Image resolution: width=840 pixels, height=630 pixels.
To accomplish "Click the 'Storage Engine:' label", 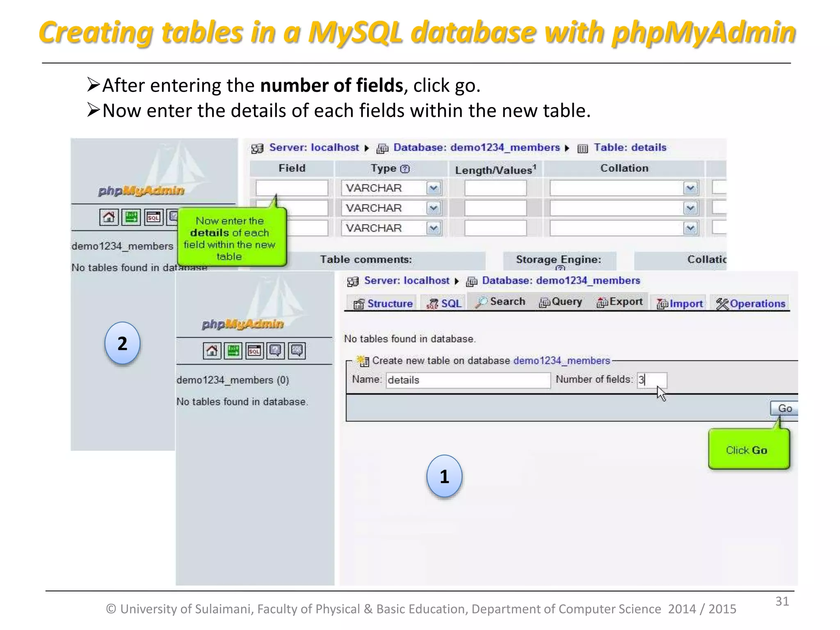I will coord(559,260).
